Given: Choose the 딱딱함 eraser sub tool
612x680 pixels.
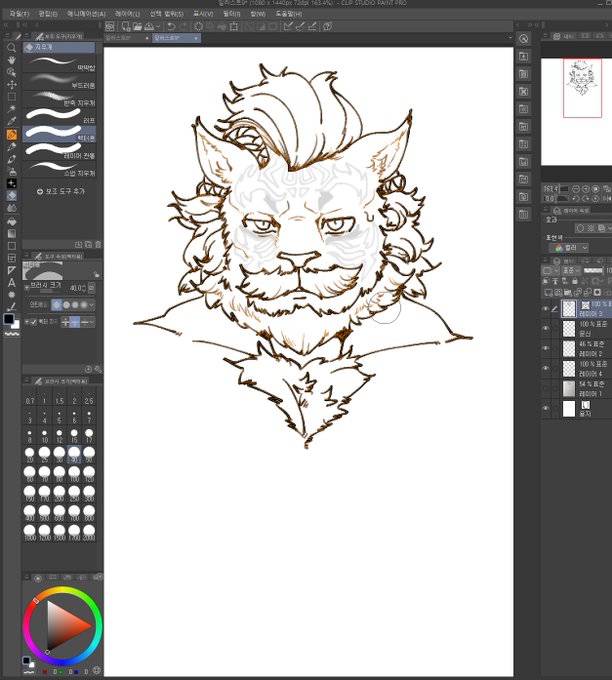Looking at the screenshot, I should pos(59,63).
